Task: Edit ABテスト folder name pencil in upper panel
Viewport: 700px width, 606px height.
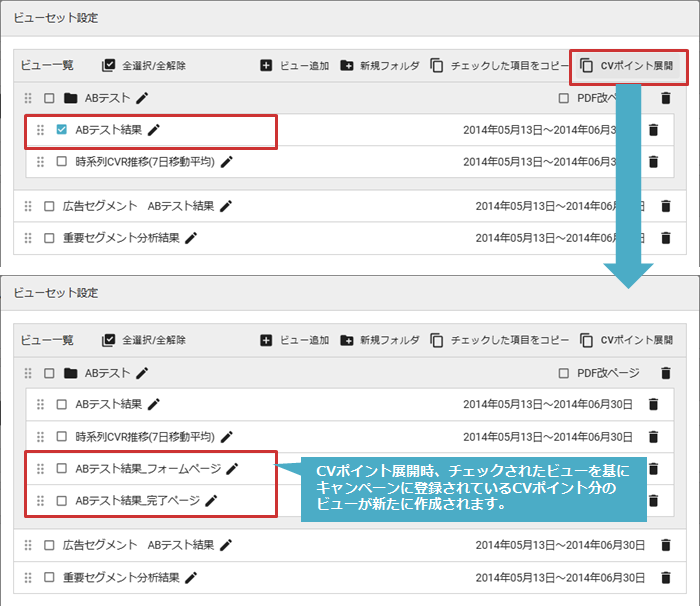Action: coord(142,98)
